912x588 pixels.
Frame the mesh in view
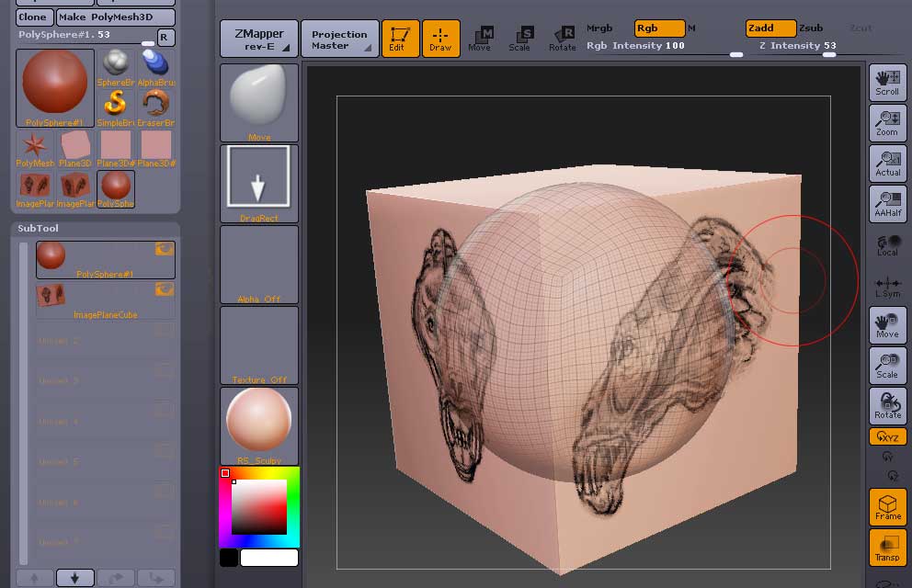(887, 506)
